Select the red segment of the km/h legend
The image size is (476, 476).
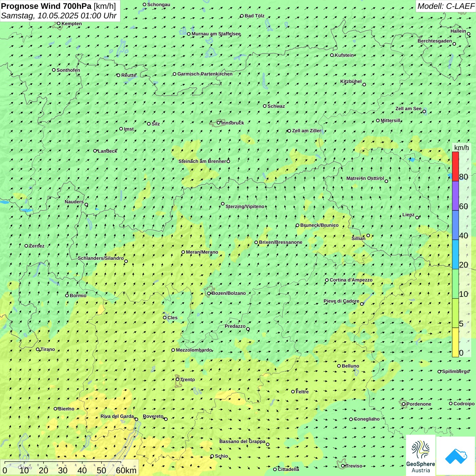(455, 167)
